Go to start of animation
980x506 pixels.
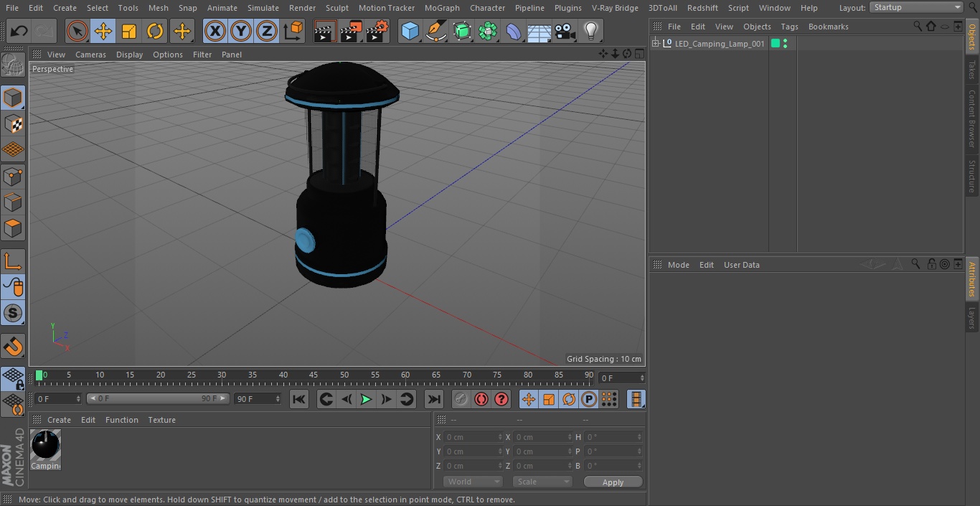[299, 399]
